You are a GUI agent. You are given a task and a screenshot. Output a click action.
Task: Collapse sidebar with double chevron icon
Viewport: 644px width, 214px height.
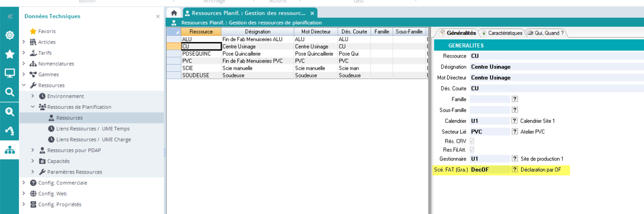point(10,16)
